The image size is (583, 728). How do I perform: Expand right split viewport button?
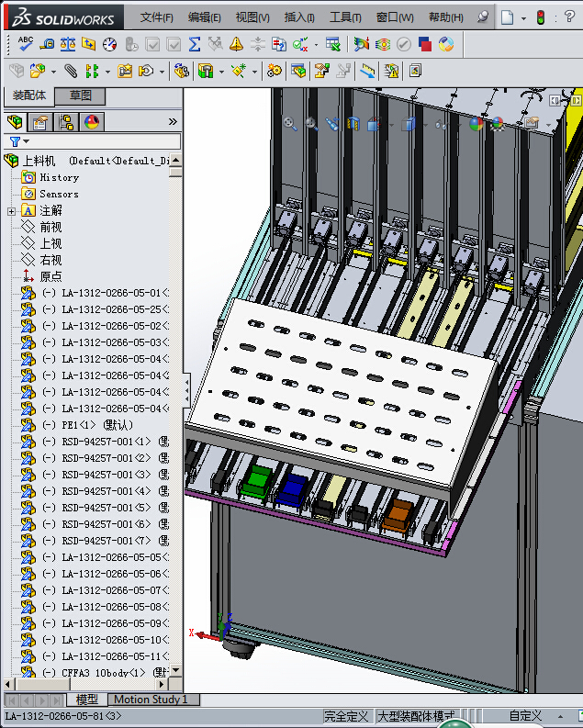(576, 101)
